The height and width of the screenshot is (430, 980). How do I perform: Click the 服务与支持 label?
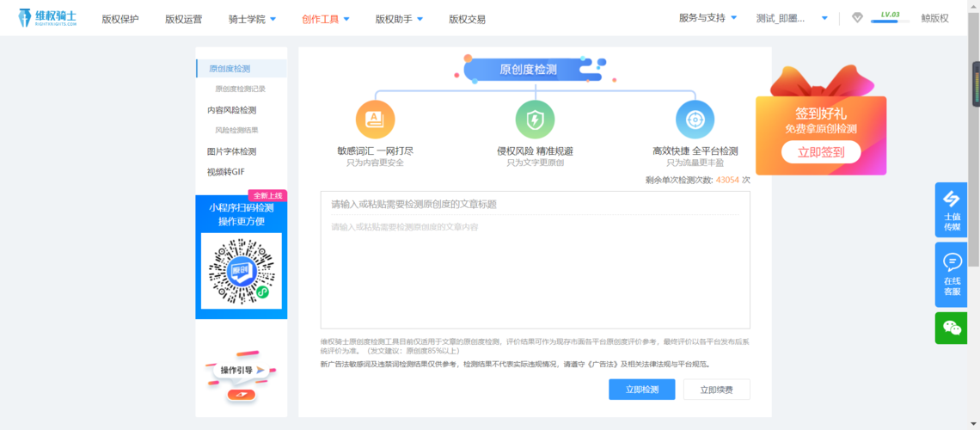(701, 17)
